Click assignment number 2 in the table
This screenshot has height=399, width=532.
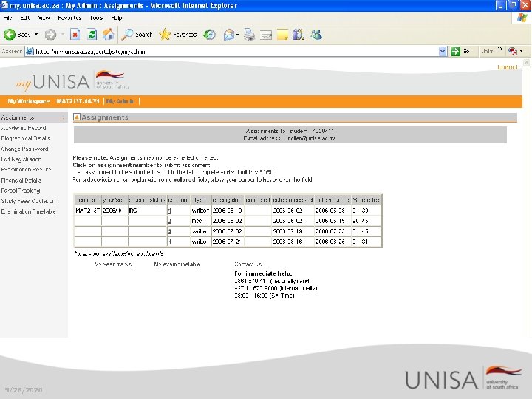click(170, 221)
